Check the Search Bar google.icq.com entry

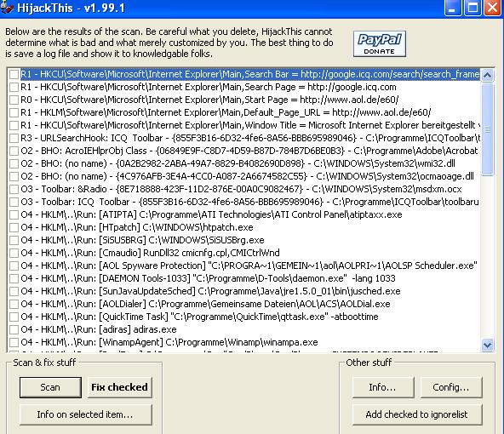(x=14, y=75)
